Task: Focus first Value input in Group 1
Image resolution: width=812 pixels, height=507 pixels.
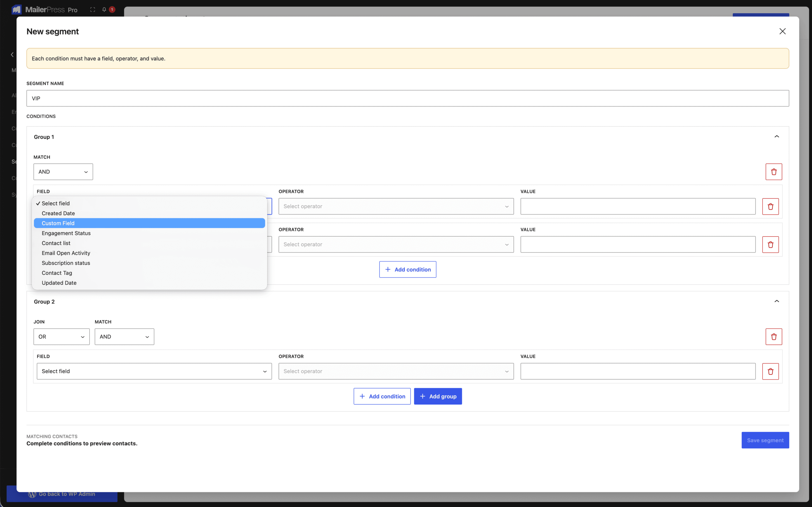Action: (638, 206)
